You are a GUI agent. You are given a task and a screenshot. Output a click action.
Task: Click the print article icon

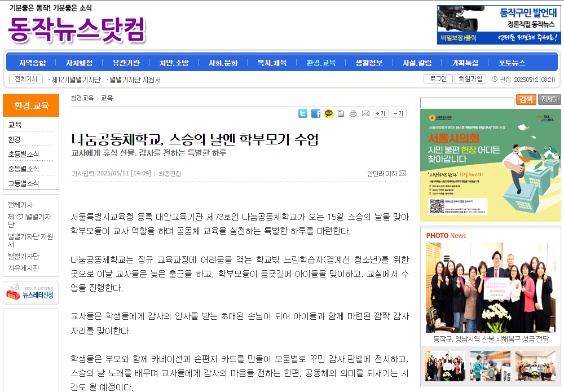tap(353, 113)
